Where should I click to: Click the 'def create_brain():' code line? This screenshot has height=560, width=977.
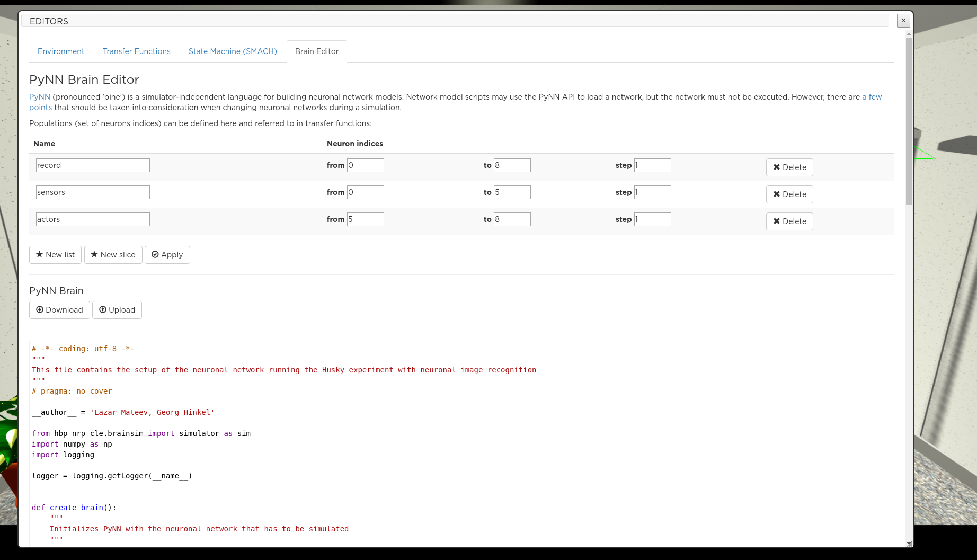74,508
